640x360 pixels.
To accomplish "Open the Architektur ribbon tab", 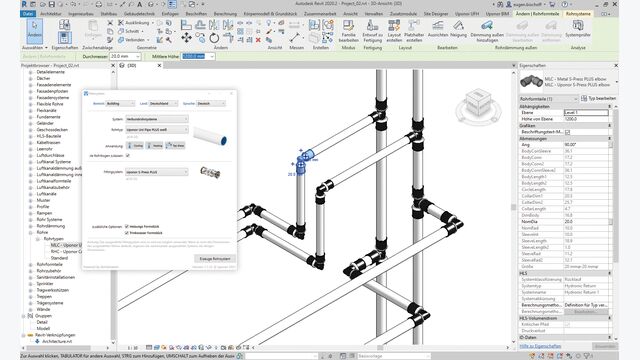I will coord(51,14).
